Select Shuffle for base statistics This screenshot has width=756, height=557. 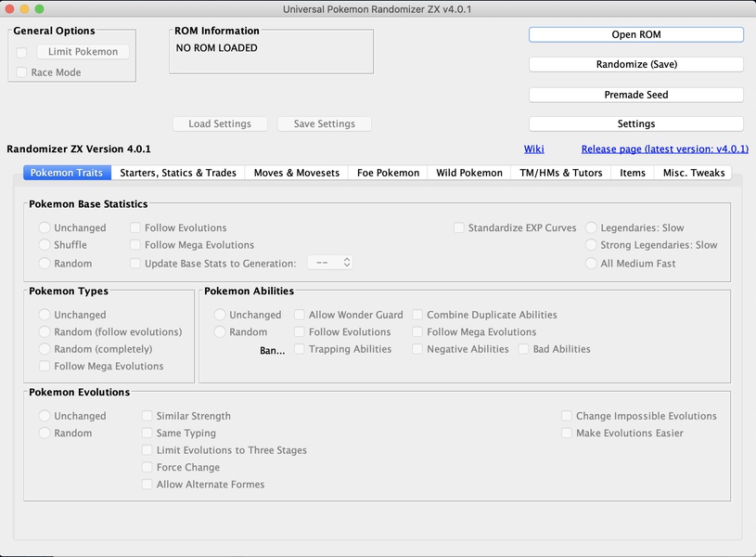pos(45,245)
